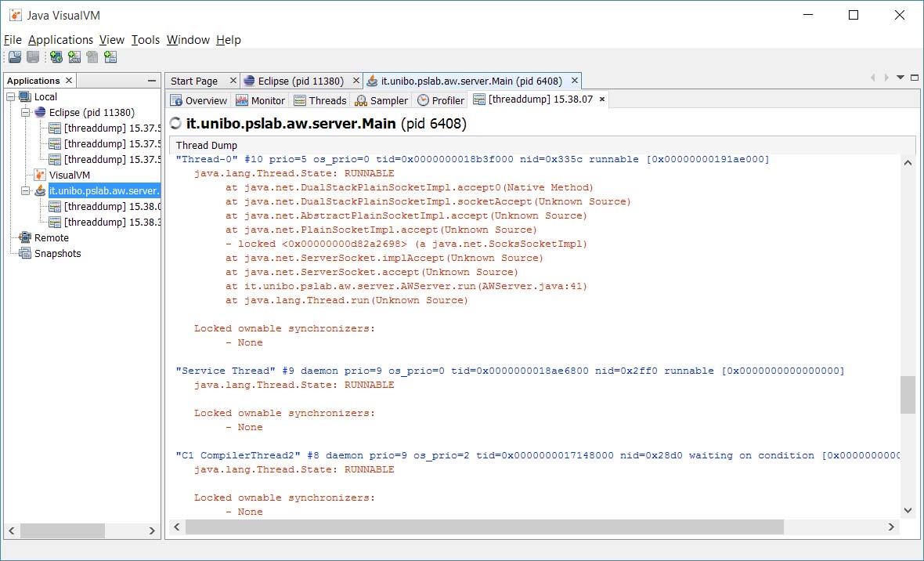Screen dimensions: 924x561
Task: Select the second thread dump under Eclipse
Action: point(112,143)
